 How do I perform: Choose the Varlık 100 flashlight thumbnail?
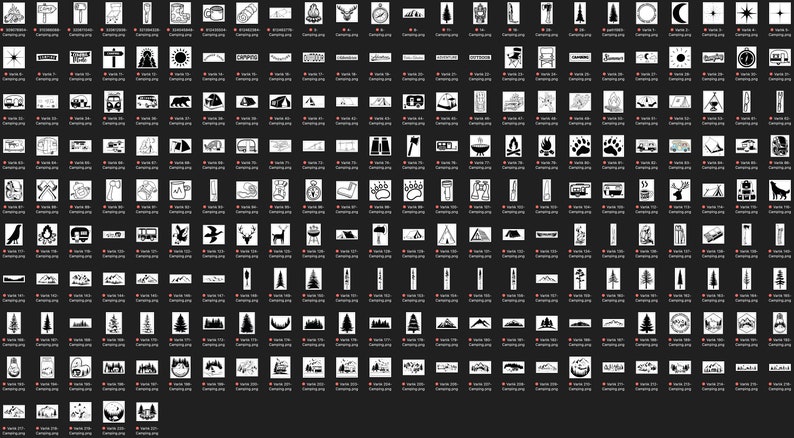tap(447, 190)
